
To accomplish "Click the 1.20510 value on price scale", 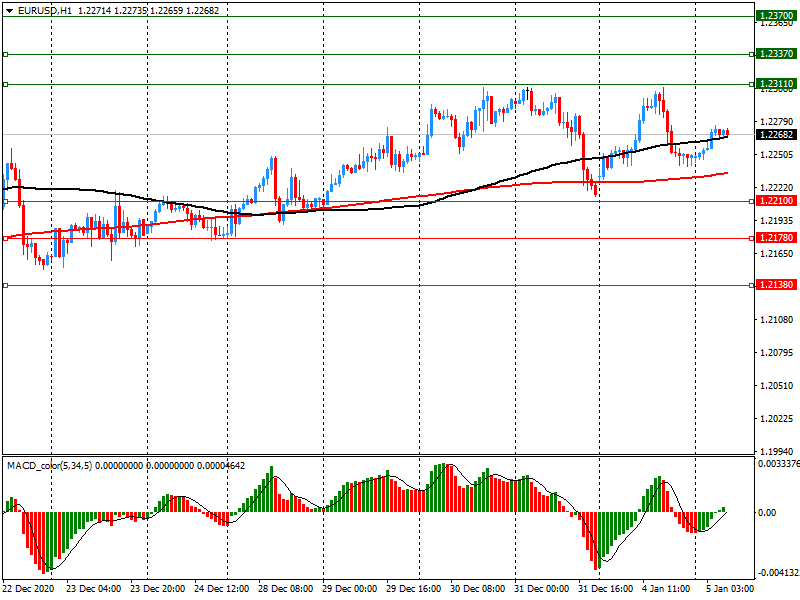I will pyautogui.click(x=776, y=385).
